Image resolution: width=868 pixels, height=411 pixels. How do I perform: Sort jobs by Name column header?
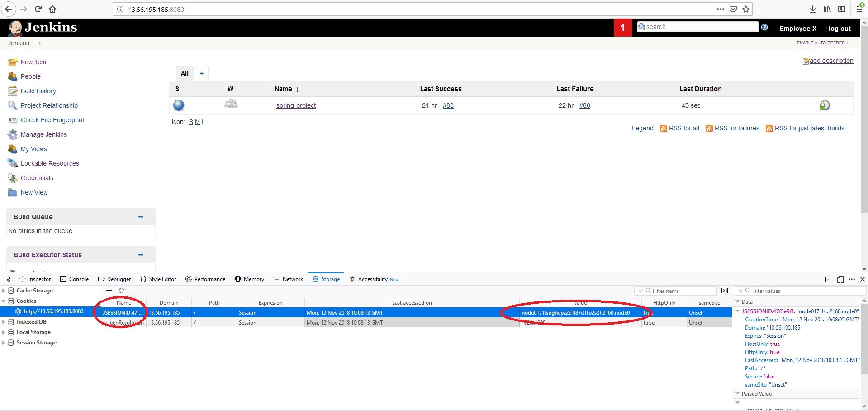[x=287, y=89]
